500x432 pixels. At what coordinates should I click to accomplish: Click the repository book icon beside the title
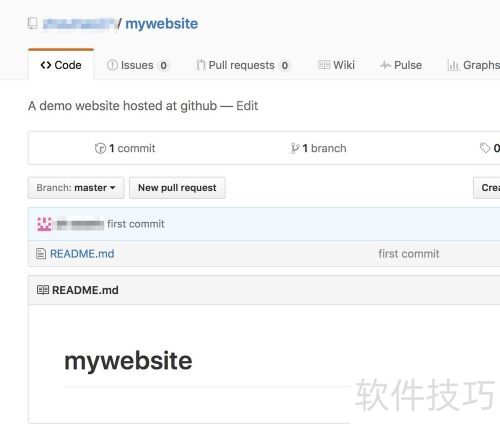pos(32,24)
